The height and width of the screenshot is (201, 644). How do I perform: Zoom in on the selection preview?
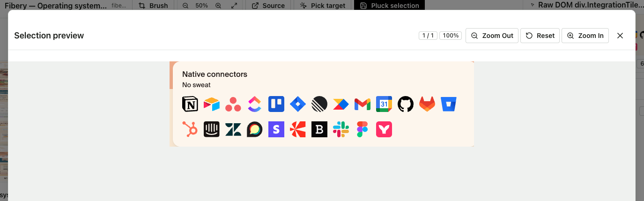585,36
